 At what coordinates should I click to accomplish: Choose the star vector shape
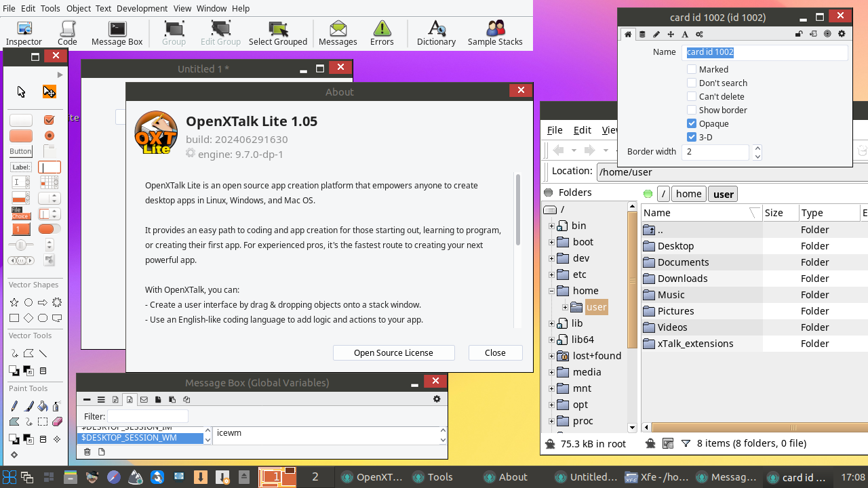point(14,302)
